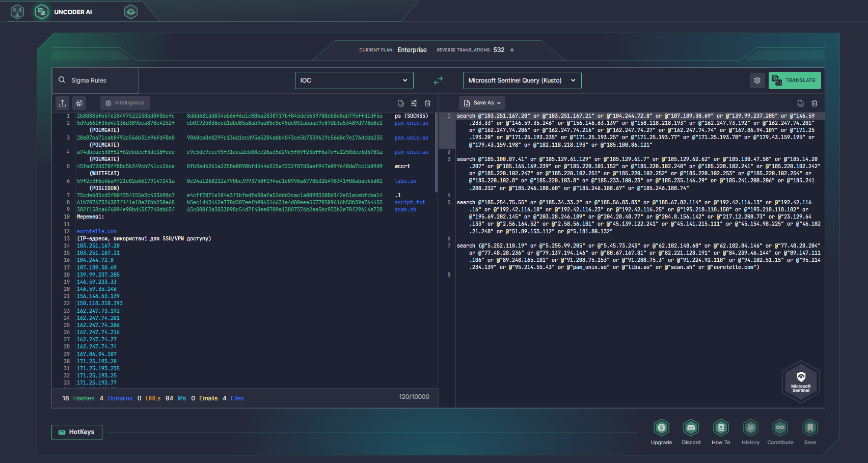This screenshot has height=463, width=868.
Task: Filter by Files in the IOC summary
Action: coord(237,398)
